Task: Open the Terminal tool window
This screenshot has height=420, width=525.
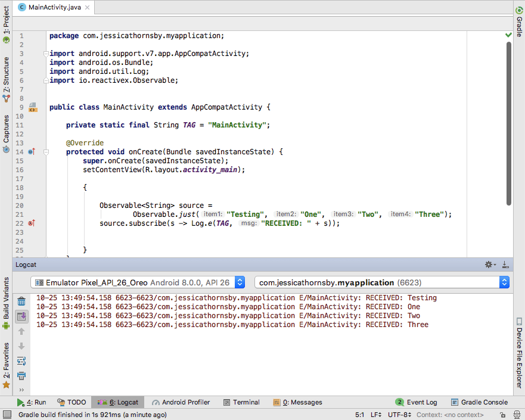Action: [241, 402]
